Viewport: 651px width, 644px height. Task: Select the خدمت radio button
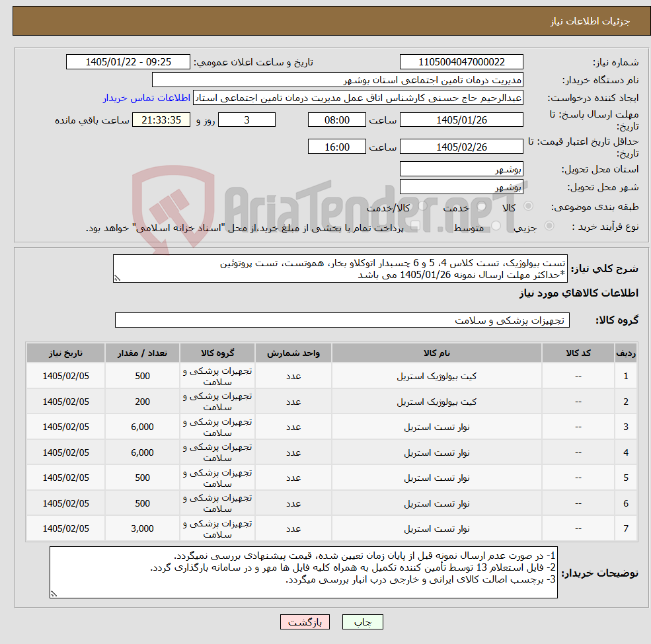click(x=482, y=206)
